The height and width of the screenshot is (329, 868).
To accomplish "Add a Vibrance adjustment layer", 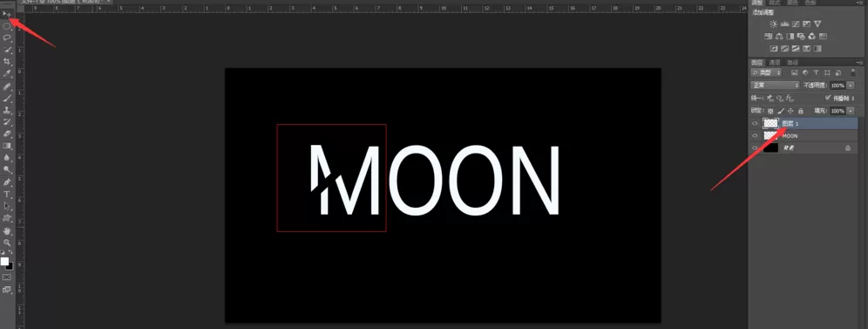I will pos(817,24).
